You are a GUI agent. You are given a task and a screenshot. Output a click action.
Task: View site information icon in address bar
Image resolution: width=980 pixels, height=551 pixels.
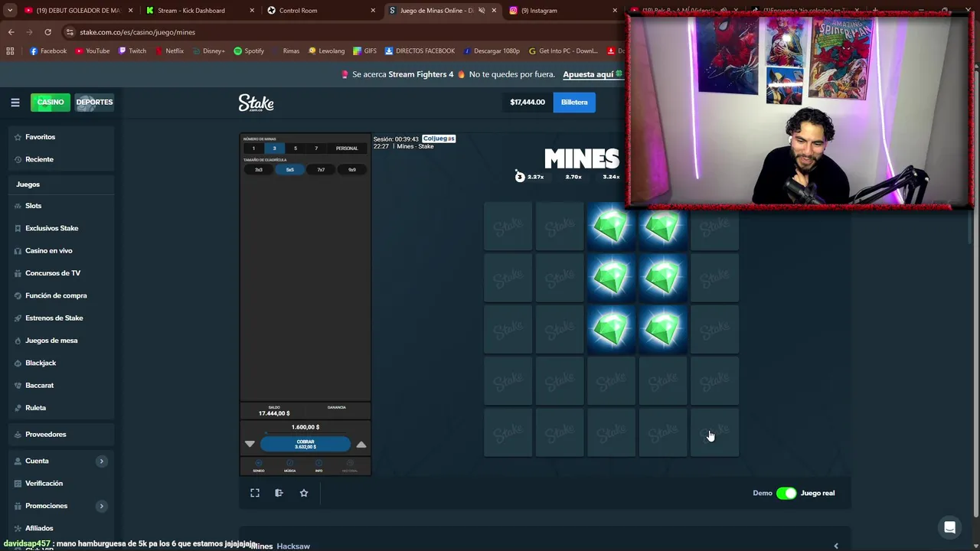coord(70,32)
